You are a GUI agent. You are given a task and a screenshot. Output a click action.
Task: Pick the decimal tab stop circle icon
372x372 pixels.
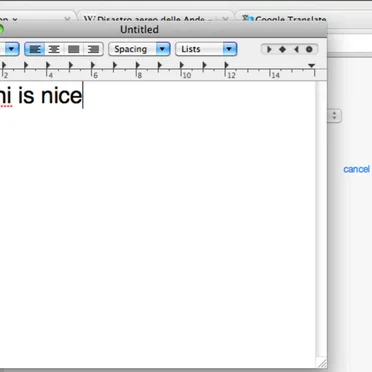point(309,49)
